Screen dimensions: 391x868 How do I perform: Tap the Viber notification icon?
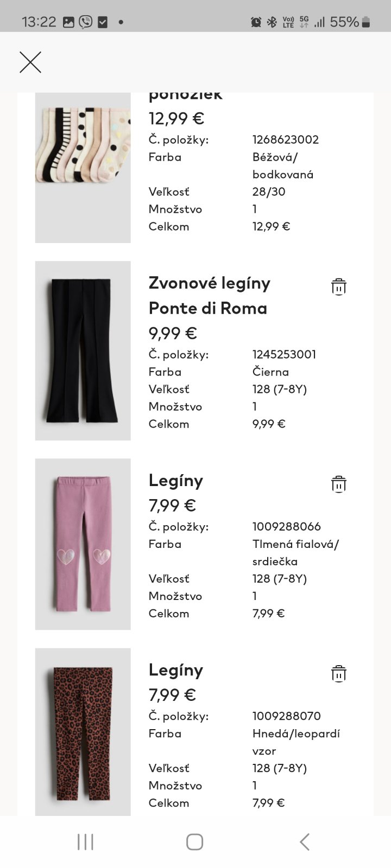(85, 22)
